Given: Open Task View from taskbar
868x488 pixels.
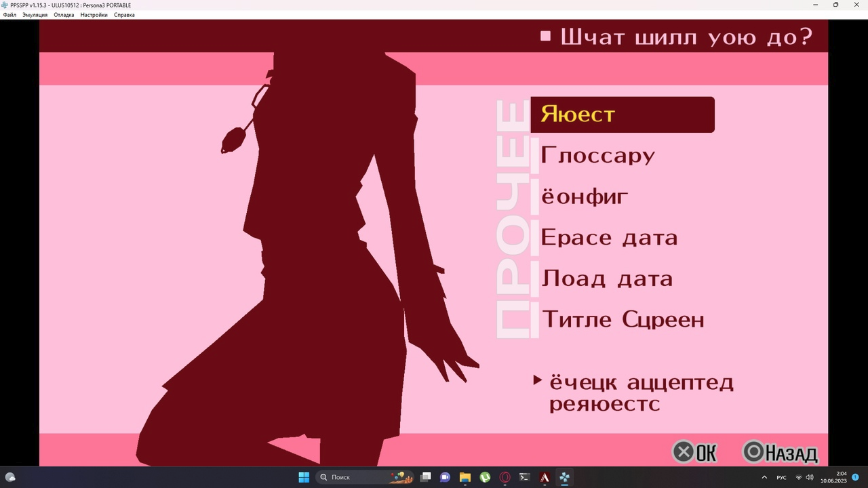Looking at the screenshot, I should coord(426,477).
